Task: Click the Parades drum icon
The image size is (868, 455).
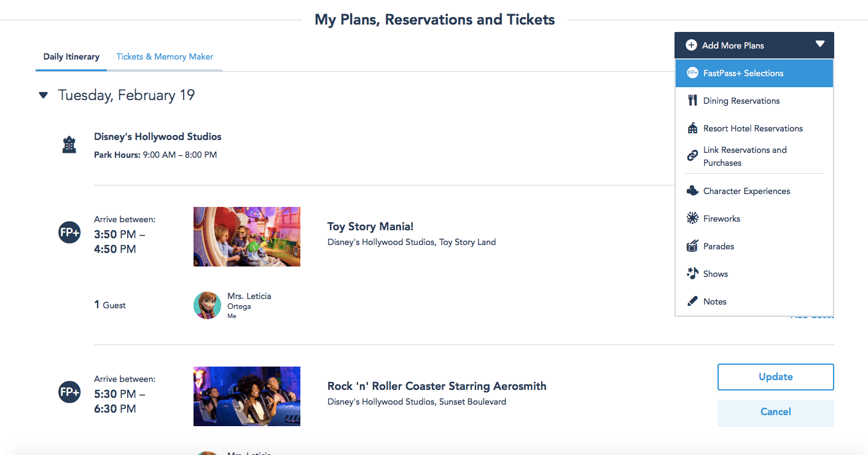Action: pyautogui.click(x=692, y=246)
